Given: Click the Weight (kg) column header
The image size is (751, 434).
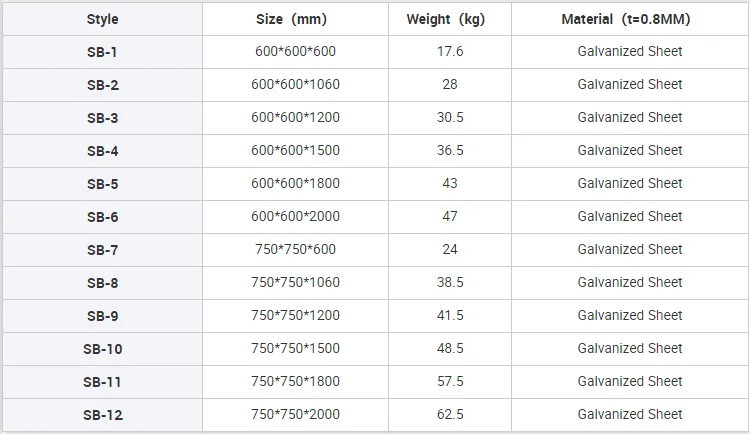Looking at the screenshot, I should [450, 19].
